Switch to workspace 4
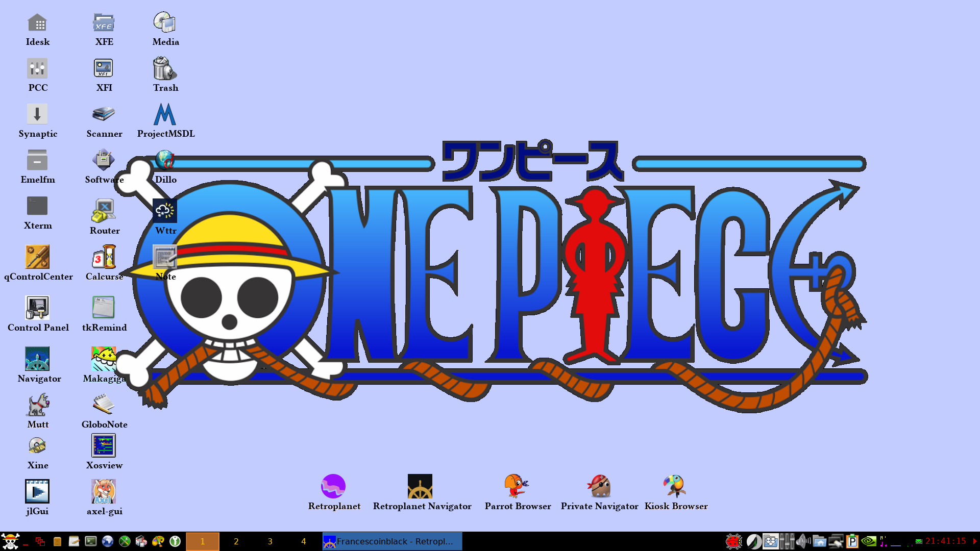Image resolution: width=980 pixels, height=551 pixels. click(x=304, y=541)
